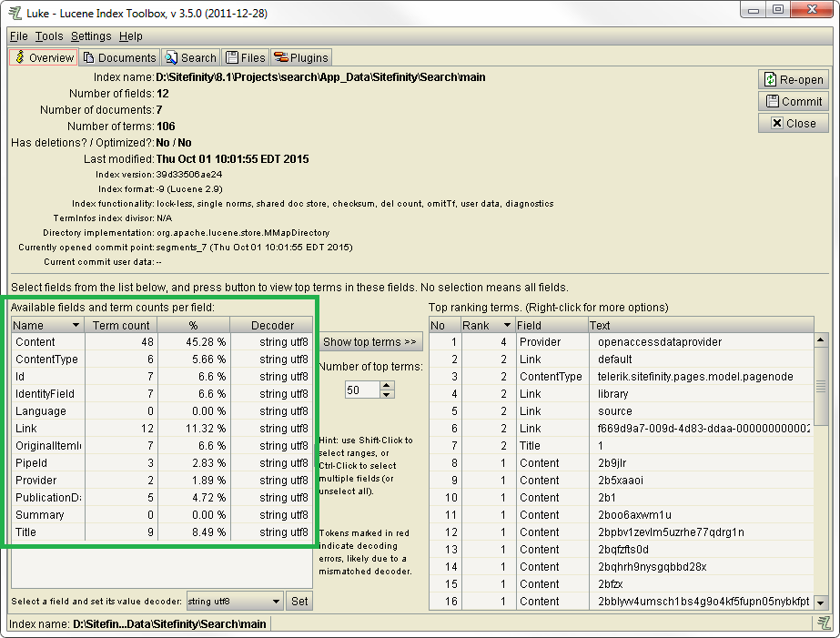Click the Show top terms button

point(369,342)
